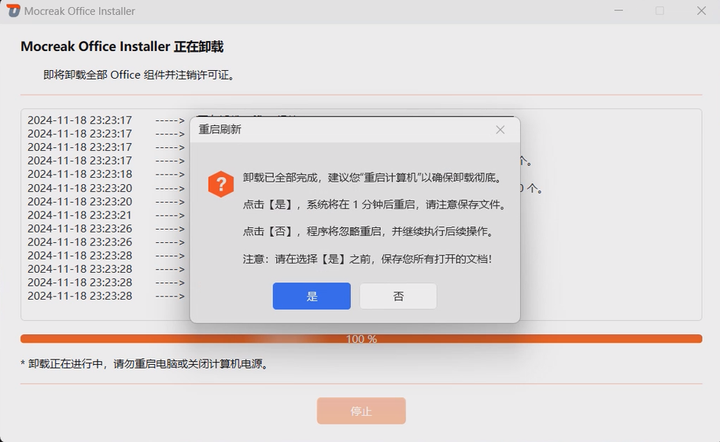Close the Mocreak Office Installer window
This screenshot has width=720, height=442.
(701, 11)
